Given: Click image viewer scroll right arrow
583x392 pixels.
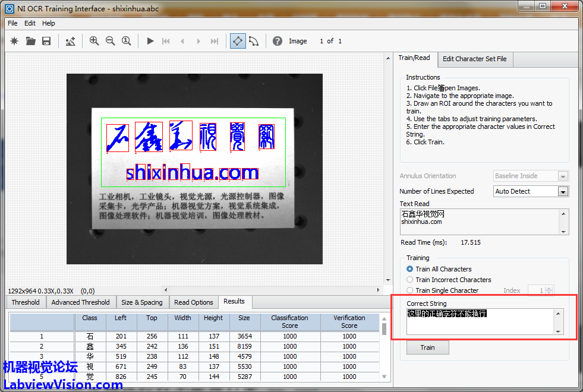Looking at the screenshot, I should [x=378, y=290].
